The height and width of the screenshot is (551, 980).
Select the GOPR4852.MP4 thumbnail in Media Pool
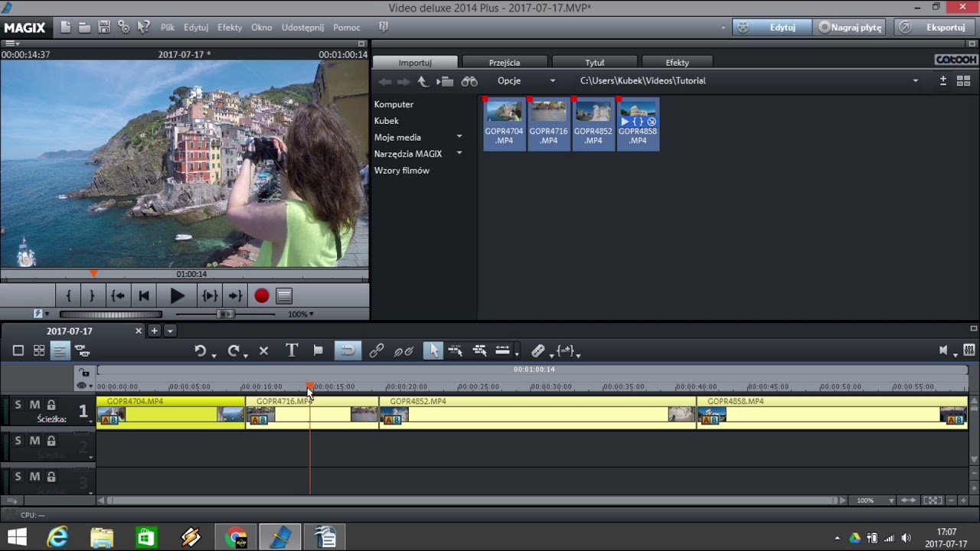[x=593, y=124]
